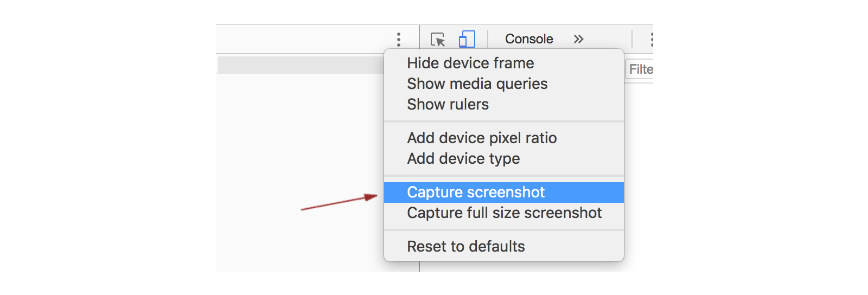Toggle the device toolbar phone icon
Screen dimensions: 868x295
(467, 39)
